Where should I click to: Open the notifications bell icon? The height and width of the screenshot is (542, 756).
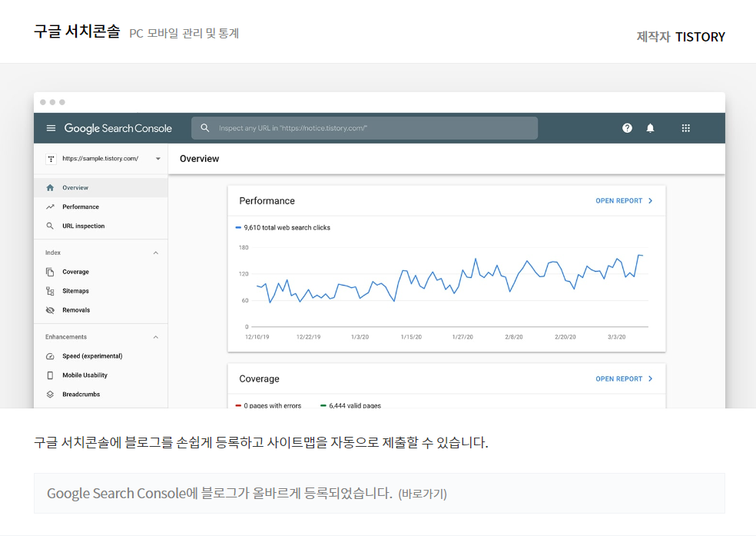(650, 127)
